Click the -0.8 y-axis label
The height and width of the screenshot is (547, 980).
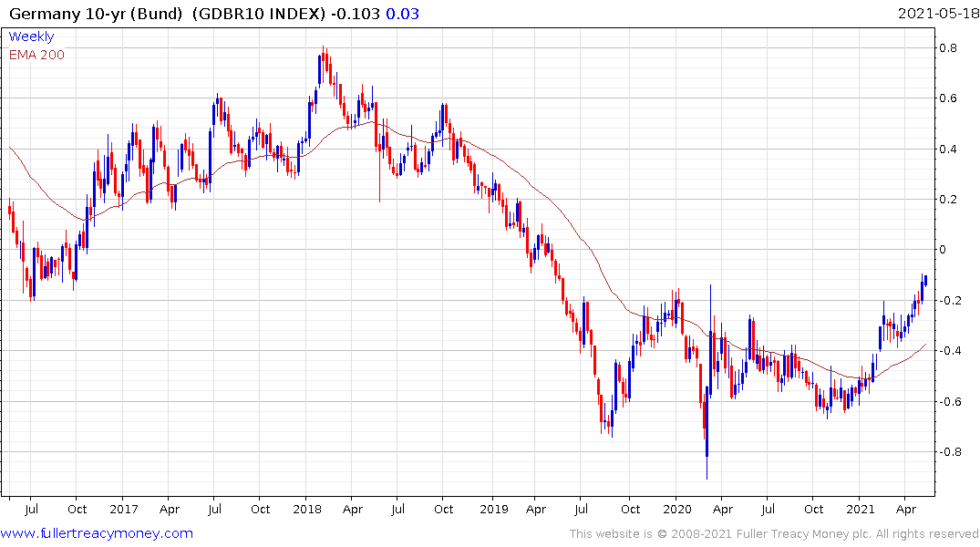pyautogui.click(x=950, y=452)
